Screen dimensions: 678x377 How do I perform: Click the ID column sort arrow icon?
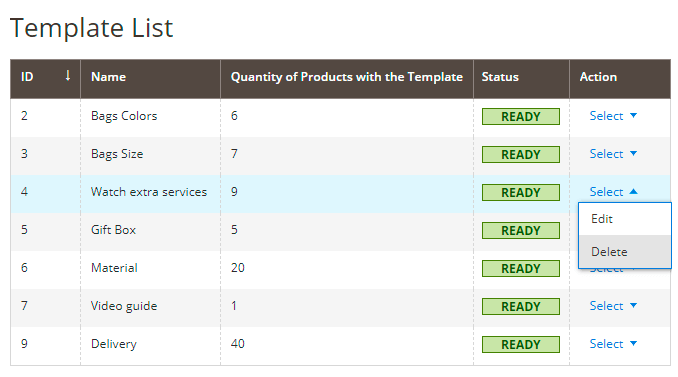68,76
